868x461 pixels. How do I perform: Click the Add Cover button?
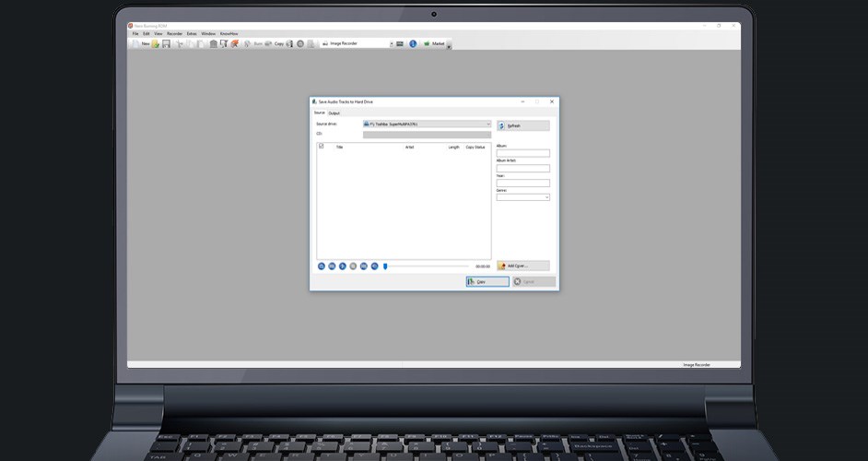tap(523, 266)
